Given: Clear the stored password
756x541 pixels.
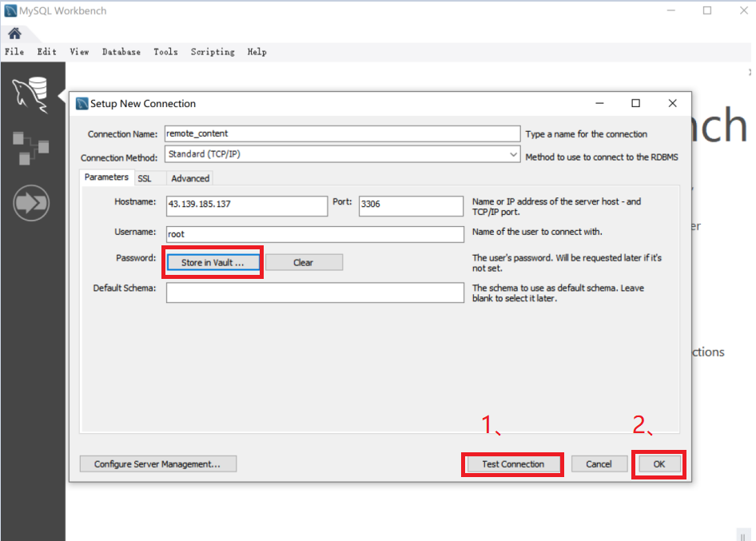Looking at the screenshot, I should [304, 262].
